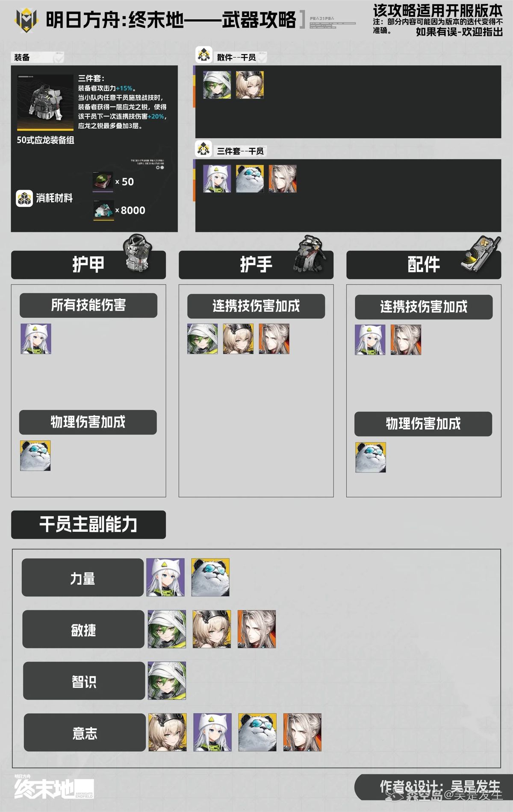Viewport: 513px width, 812px height.
Task: Click the gloves icon on 护手 header
Action: (x=309, y=254)
